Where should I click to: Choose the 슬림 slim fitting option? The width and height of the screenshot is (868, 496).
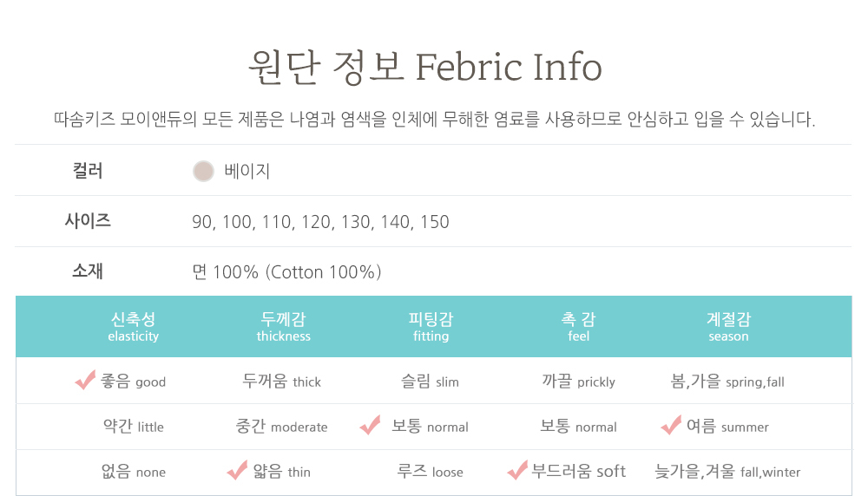tap(430, 381)
